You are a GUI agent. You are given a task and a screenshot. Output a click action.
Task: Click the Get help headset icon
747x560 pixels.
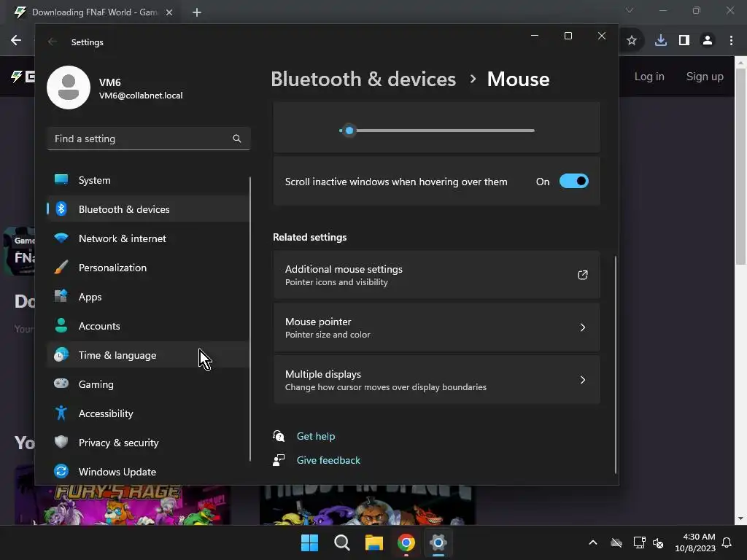pyautogui.click(x=279, y=436)
